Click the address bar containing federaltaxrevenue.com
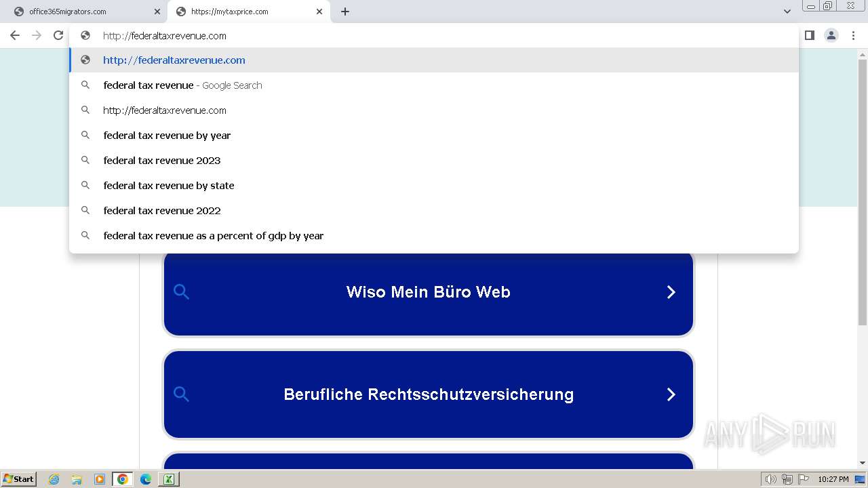 [434, 36]
